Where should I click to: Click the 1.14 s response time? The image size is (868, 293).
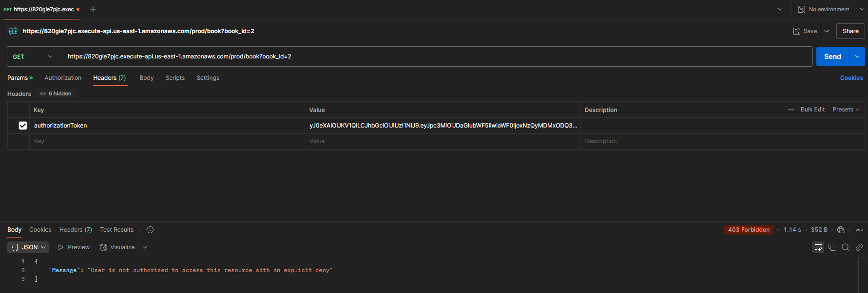point(792,230)
